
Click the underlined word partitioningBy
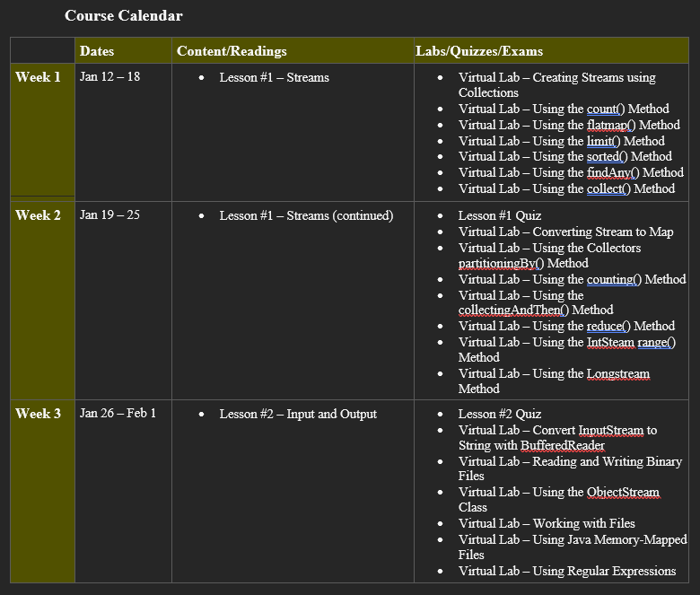(x=496, y=263)
